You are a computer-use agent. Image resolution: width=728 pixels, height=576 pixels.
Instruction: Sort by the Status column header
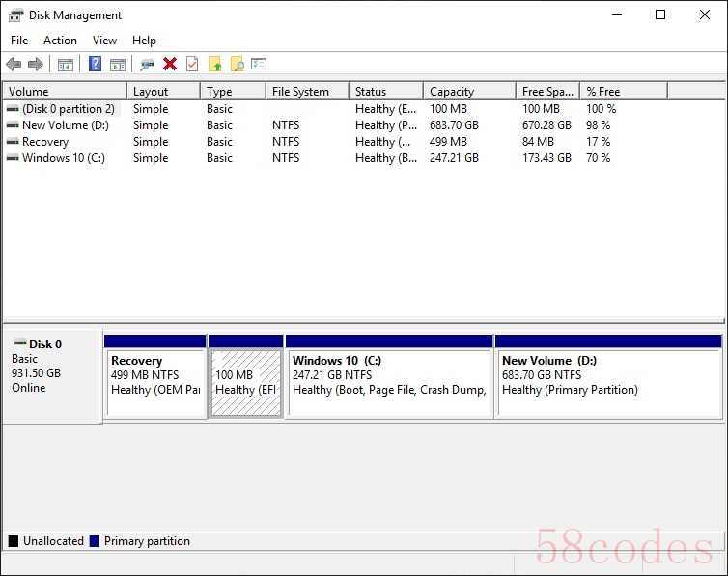386,92
